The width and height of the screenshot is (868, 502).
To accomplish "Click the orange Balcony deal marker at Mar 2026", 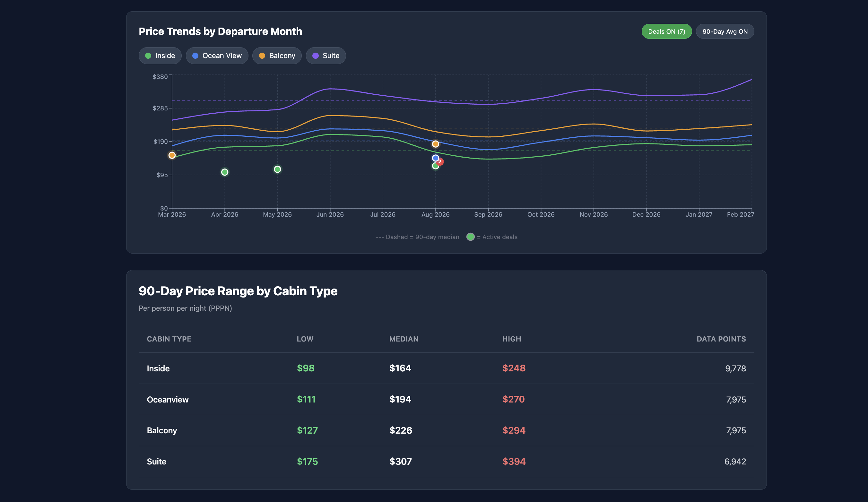I will (172, 155).
